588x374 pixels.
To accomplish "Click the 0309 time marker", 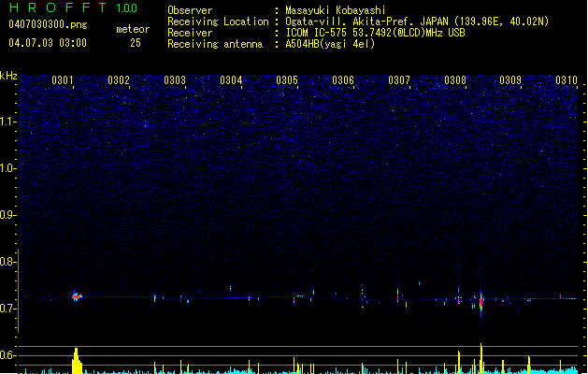I will pos(510,80).
